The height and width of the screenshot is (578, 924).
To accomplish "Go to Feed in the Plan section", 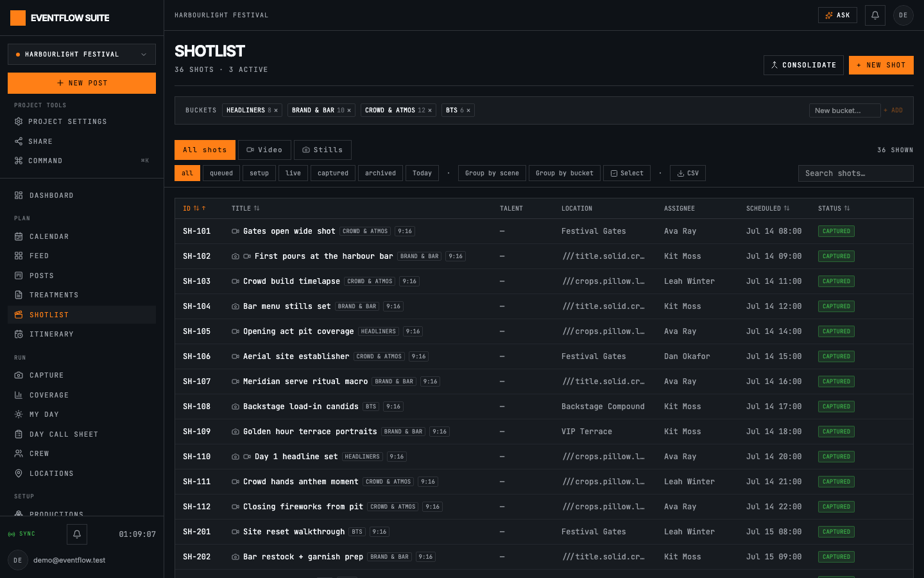I will point(81,256).
